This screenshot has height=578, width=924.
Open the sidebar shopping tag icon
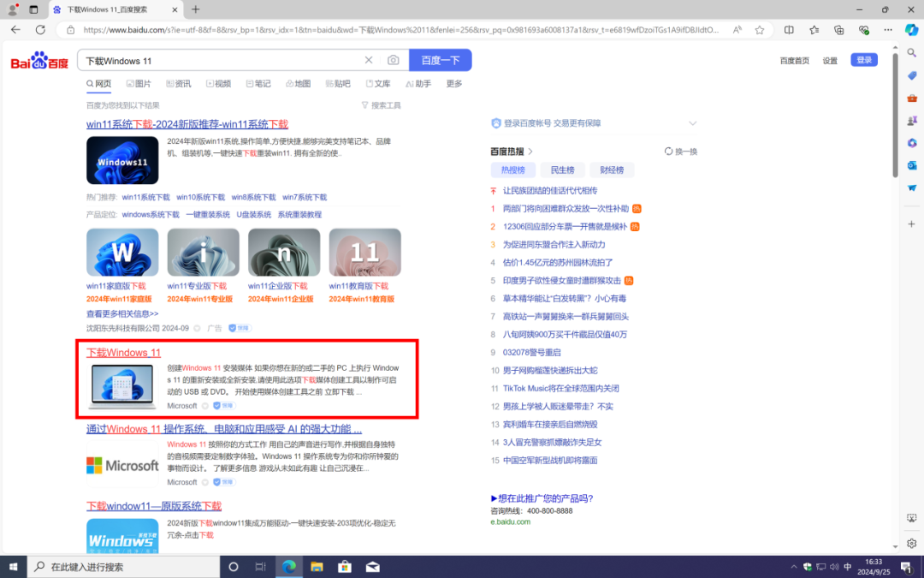[x=912, y=75]
